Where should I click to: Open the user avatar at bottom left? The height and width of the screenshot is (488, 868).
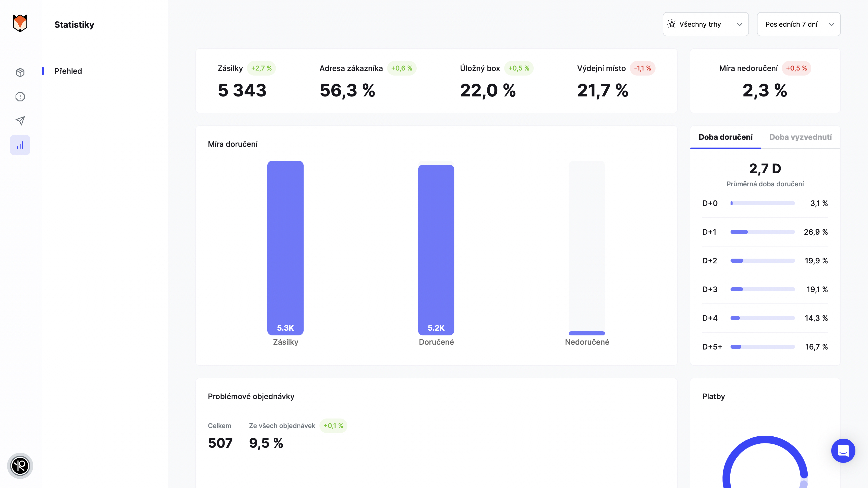[x=20, y=466]
